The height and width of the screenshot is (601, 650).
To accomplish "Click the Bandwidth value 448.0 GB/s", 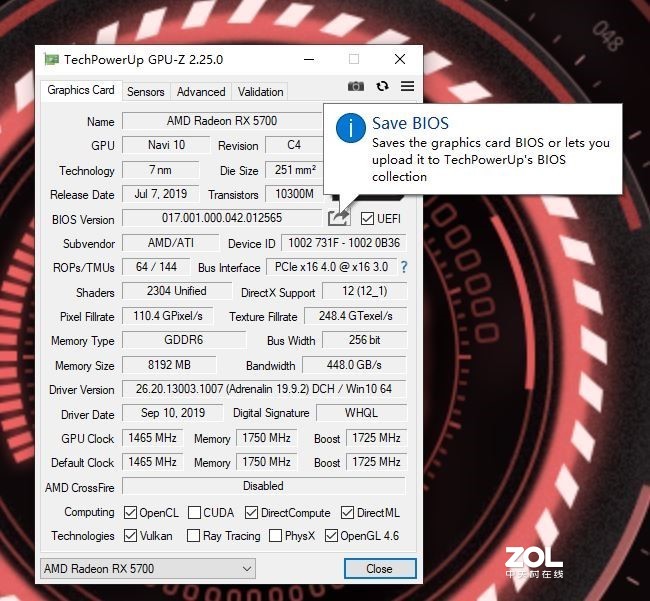I will pos(354,365).
